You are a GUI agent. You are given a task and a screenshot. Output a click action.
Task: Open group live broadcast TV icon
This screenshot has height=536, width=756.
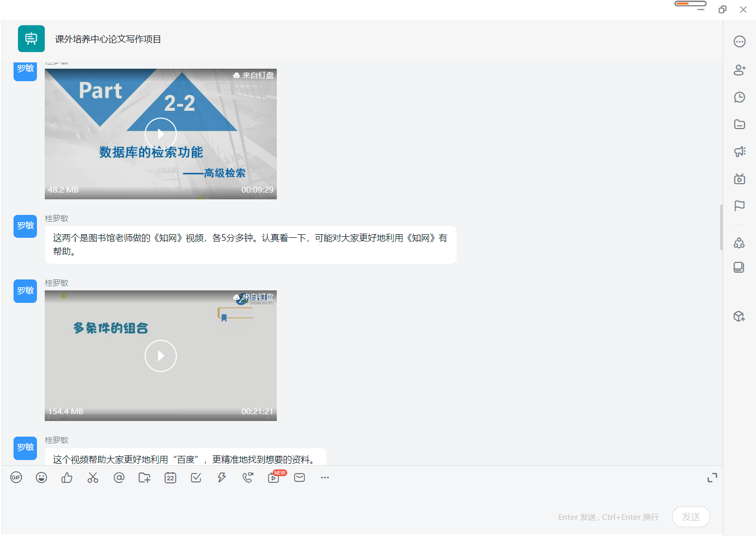740,178
